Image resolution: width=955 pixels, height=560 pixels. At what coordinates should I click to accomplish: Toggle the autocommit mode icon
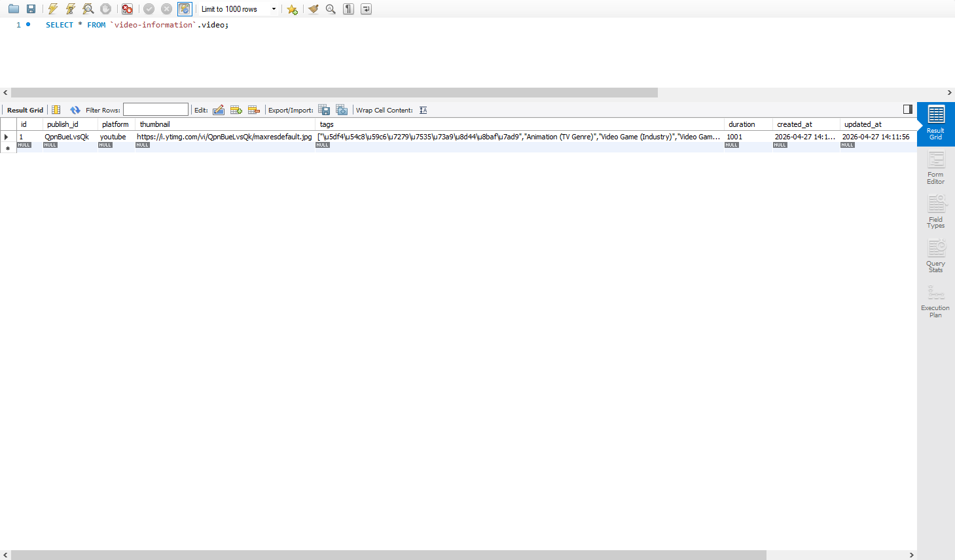(185, 9)
